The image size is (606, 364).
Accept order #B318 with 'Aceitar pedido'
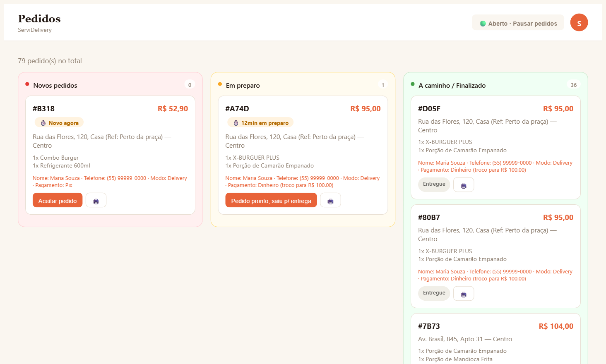pos(58,200)
